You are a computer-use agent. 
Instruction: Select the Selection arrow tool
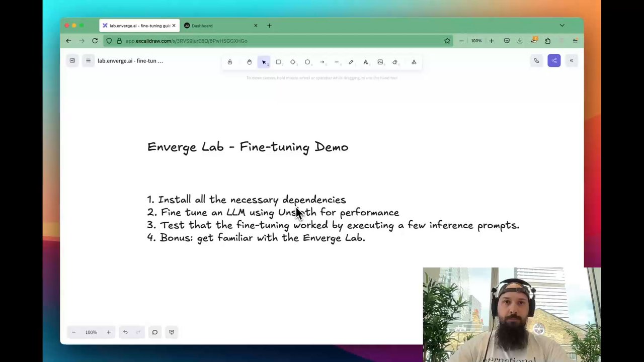point(264,62)
